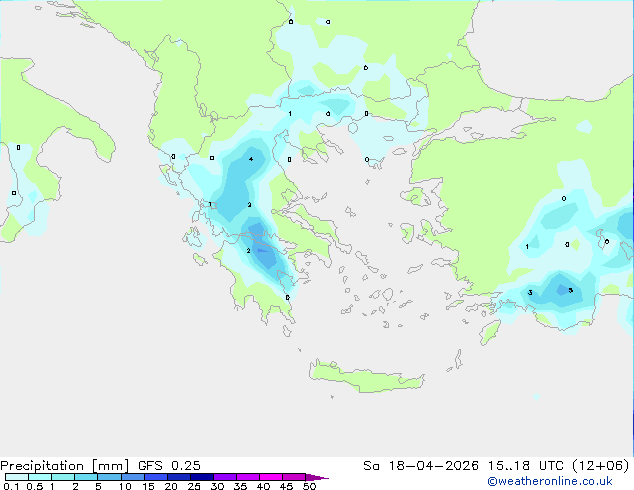Click the above-50 arrow tip of legend
This screenshot has width=634, height=490.
[317, 477]
